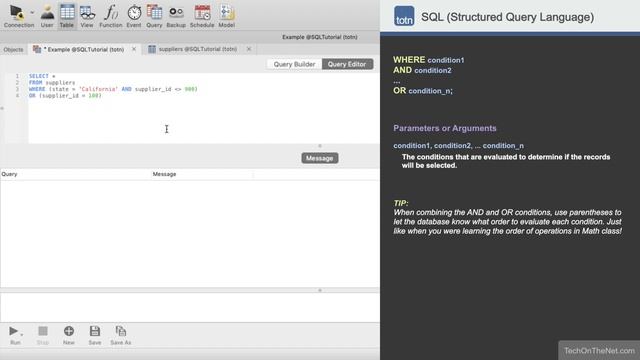Close the Example @SQLTutorial tab
The height and width of the screenshot is (360, 640).
click(134, 49)
